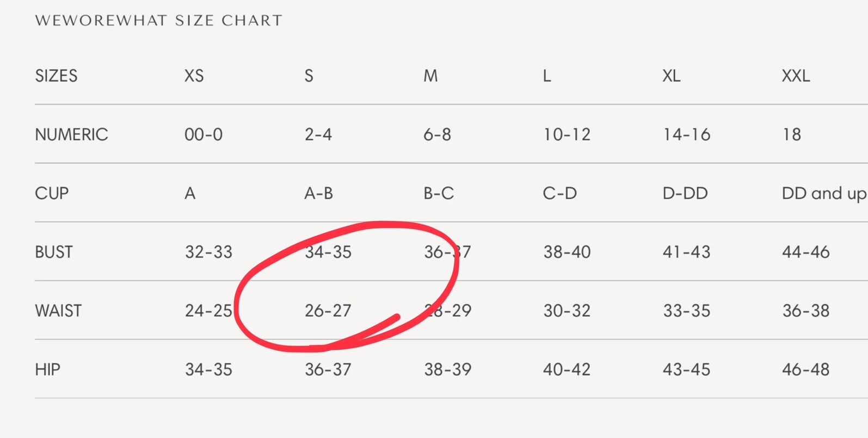Select the S size column header
This screenshot has width=868, height=438.
309,76
